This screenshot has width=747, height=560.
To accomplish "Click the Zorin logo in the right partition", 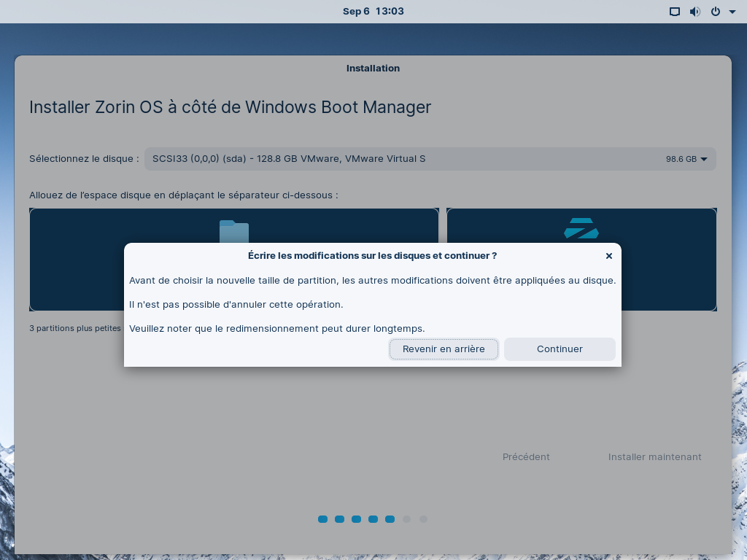I will (581, 228).
